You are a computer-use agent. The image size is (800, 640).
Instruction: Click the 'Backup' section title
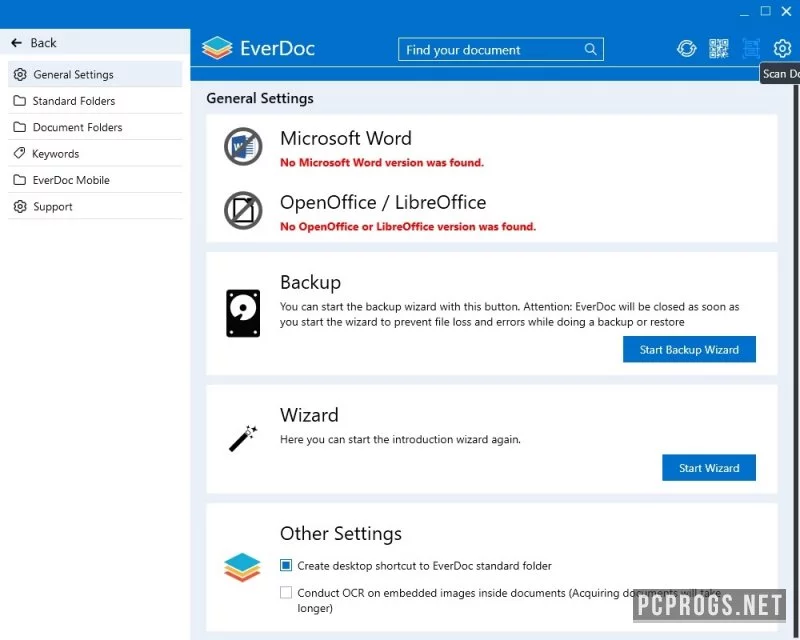click(x=310, y=282)
